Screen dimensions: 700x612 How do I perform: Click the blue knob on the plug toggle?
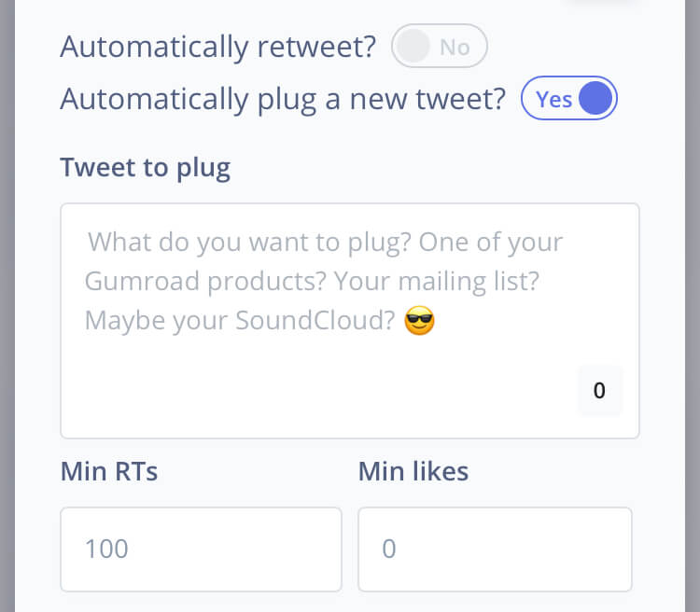tap(595, 99)
